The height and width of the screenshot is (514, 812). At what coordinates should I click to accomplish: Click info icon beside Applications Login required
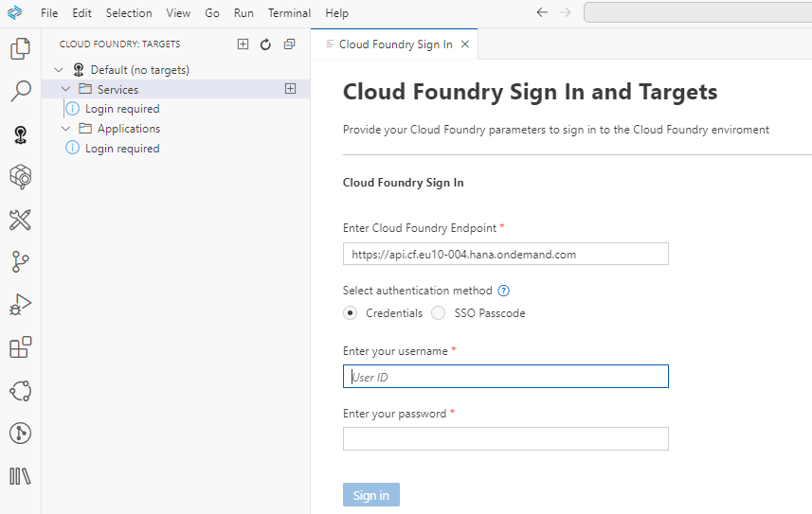click(x=73, y=148)
